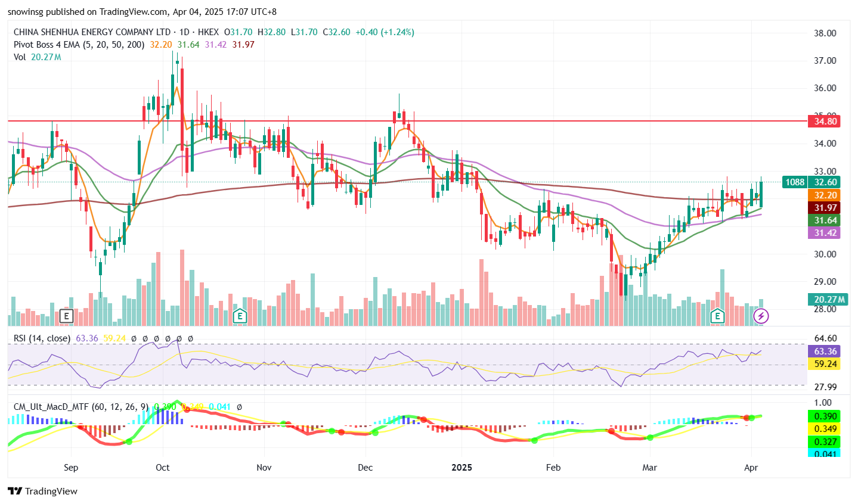Screen dimensions: 858x504
Task: Click the Mar label on the time axis
Action: [x=650, y=468]
